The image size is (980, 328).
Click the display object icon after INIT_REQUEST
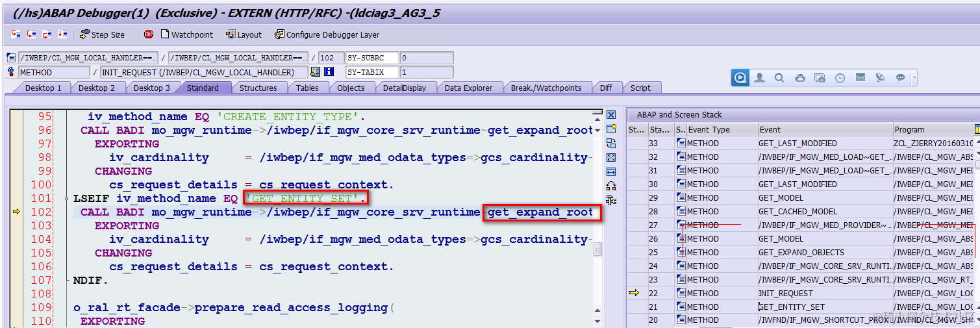pos(315,72)
